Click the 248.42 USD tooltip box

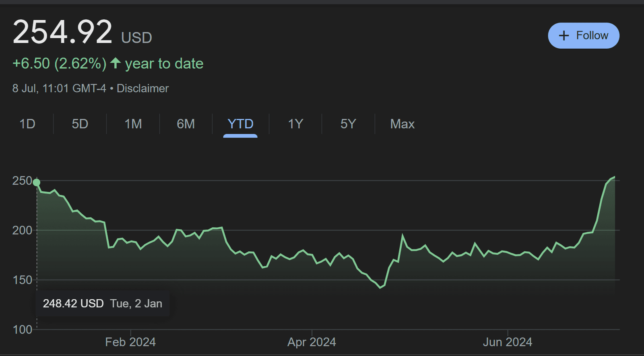(x=102, y=303)
